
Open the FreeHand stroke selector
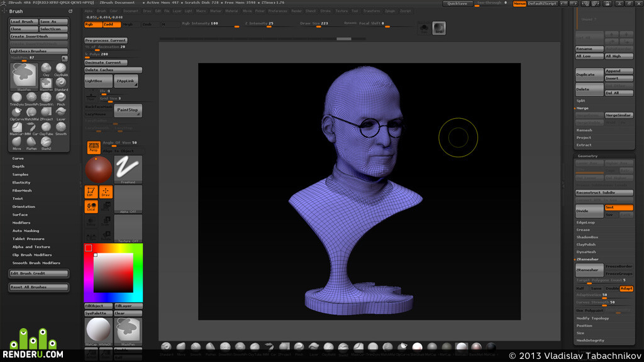(128, 169)
